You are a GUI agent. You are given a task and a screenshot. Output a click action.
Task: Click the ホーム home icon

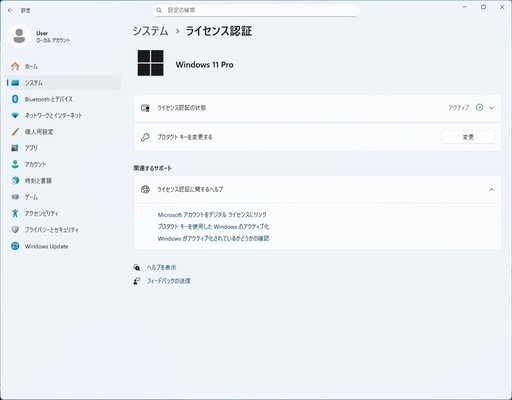(15, 66)
